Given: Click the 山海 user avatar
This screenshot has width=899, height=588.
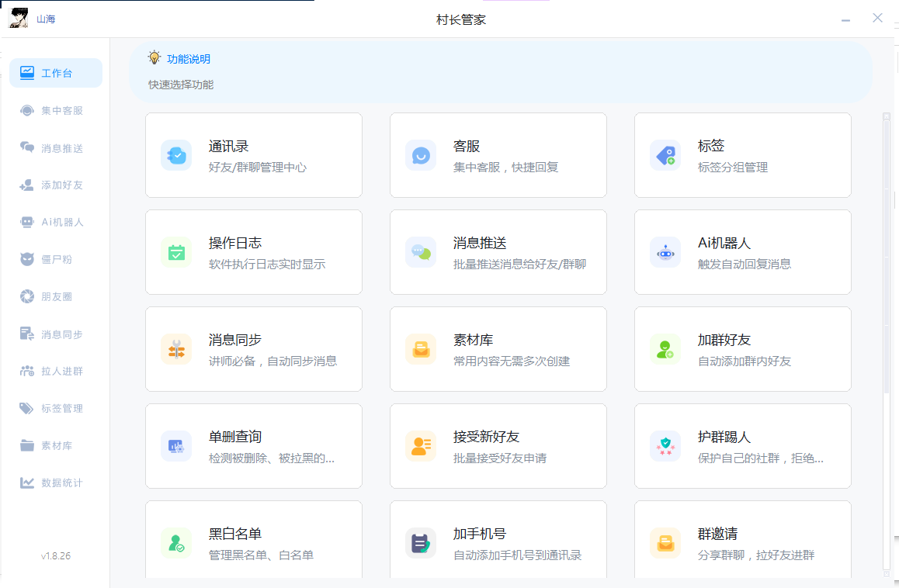Looking at the screenshot, I should point(19,19).
